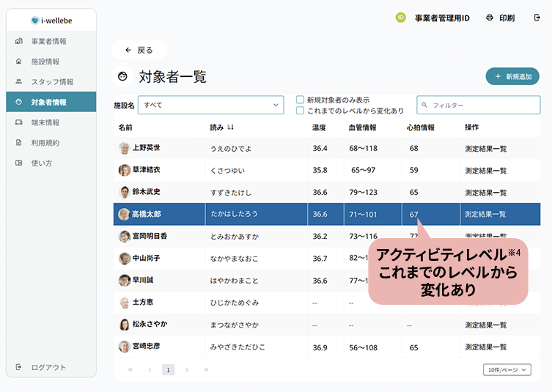
Task: Click the 対象者情報 face icon in sidebar
Action: pos(18,102)
